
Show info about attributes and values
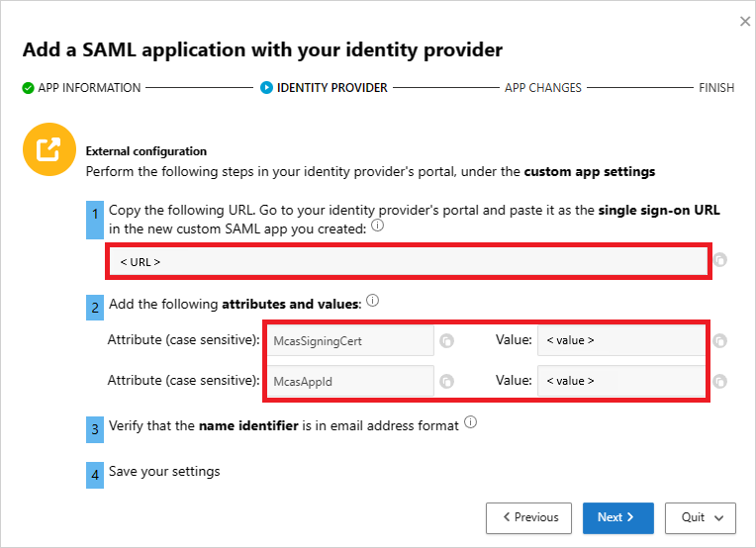(373, 301)
